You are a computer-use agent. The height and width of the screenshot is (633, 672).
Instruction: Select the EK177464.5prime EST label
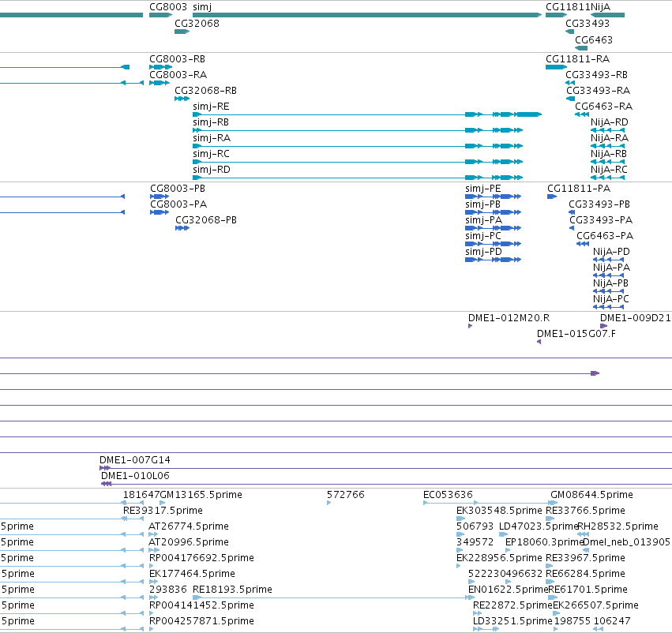point(192,574)
